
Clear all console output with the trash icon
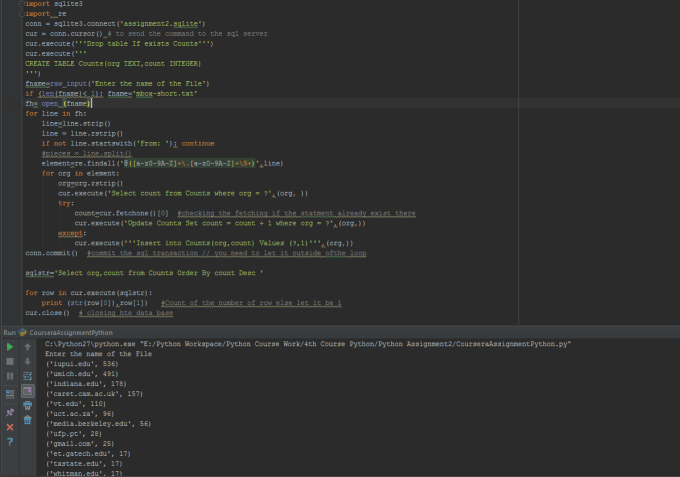(x=27, y=420)
